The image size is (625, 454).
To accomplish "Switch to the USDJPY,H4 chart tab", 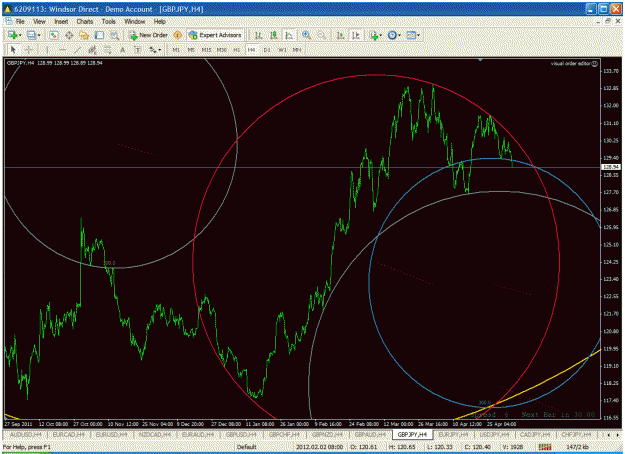I will tap(495, 434).
